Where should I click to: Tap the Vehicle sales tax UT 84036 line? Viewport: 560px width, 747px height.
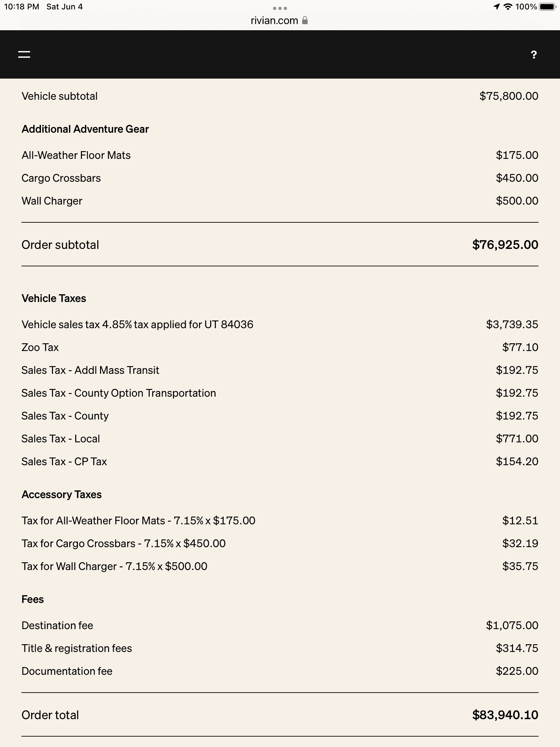(x=280, y=324)
